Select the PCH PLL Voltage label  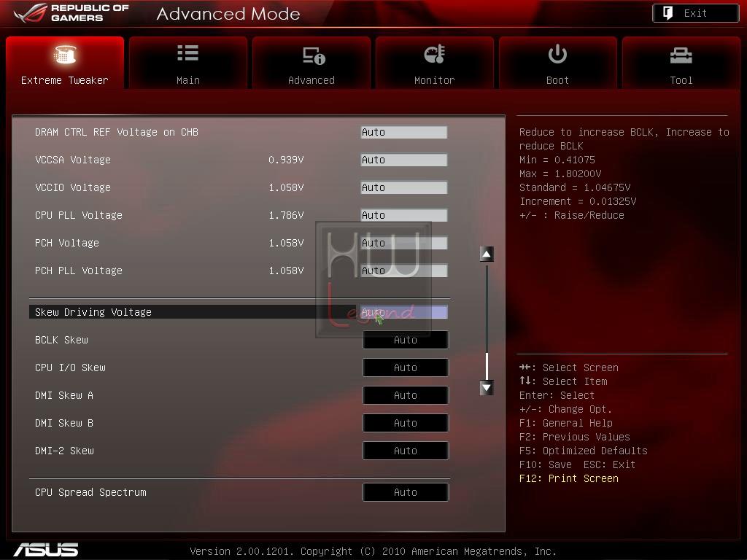pos(79,271)
